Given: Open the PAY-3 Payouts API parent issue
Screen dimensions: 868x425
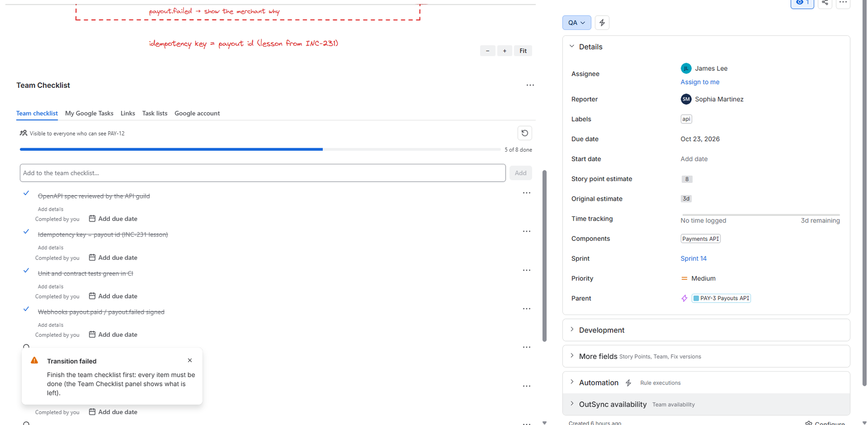Looking at the screenshot, I should pos(721,298).
